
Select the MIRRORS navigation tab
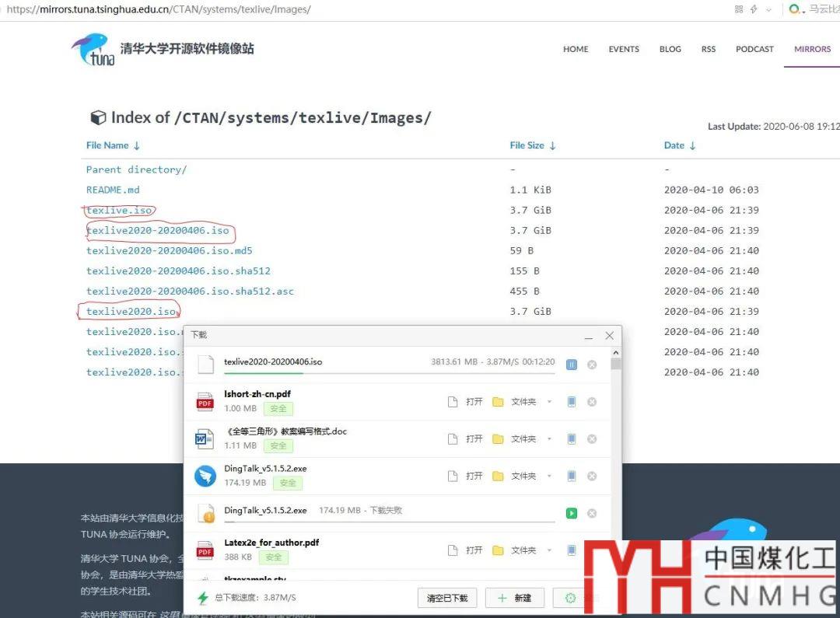pyautogui.click(x=812, y=49)
